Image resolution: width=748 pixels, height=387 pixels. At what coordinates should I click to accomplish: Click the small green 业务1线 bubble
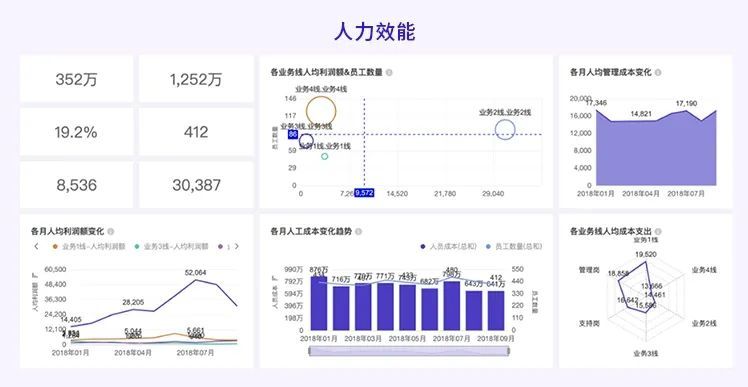point(324,156)
